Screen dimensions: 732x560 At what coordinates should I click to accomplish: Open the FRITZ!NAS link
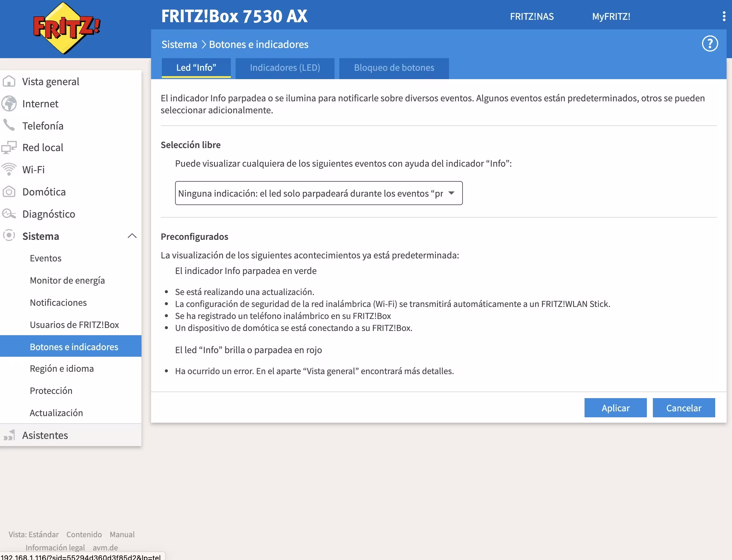(x=532, y=16)
